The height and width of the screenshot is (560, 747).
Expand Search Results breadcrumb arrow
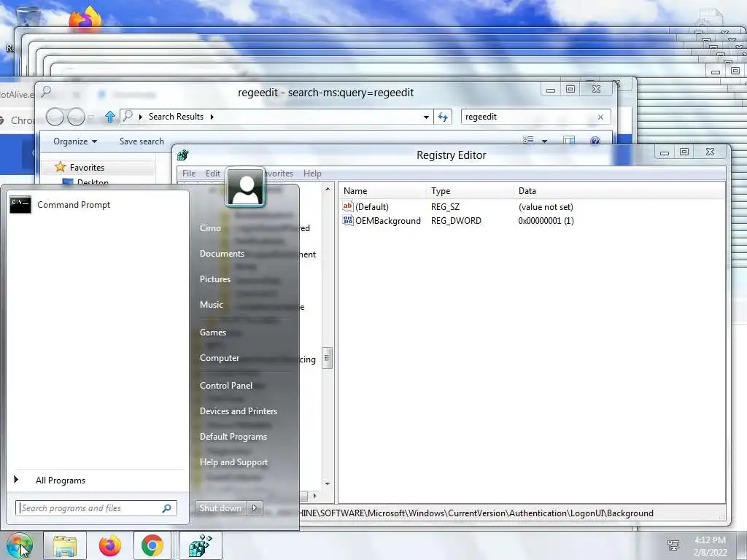coord(212,117)
